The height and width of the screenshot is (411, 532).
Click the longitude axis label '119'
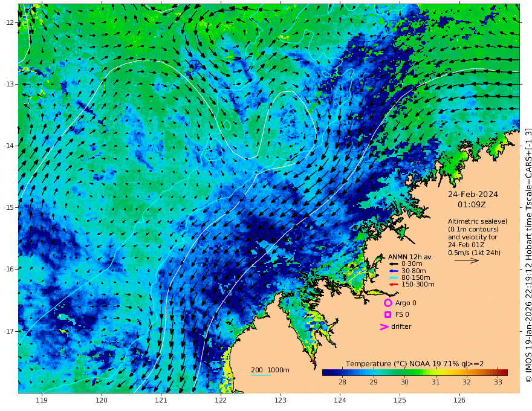click(42, 401)
